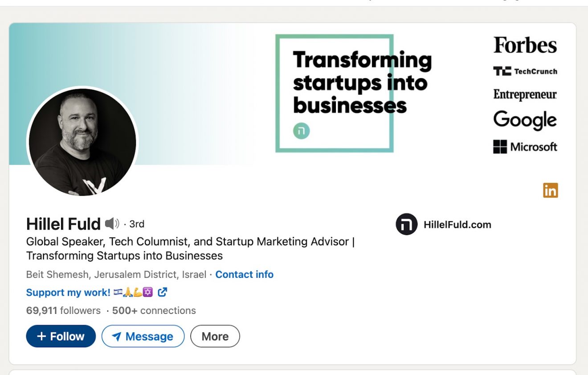This screenshot has width=588, height=375.
Task: Open the More options menu
Action: click(x=215, y=336)
